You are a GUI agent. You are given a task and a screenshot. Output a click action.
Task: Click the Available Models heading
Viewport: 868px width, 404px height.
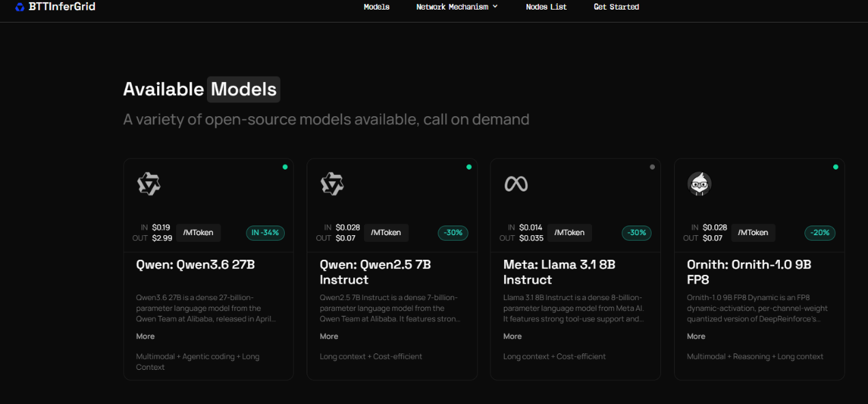click(x=201, y=89)
